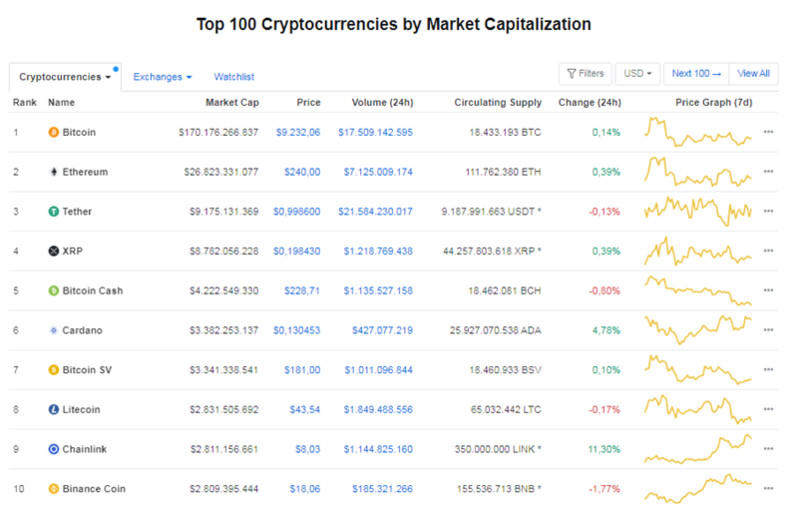The height and width of the screenshot is (508, 798).
Task: Click the View All button
Action: [754, 74]
